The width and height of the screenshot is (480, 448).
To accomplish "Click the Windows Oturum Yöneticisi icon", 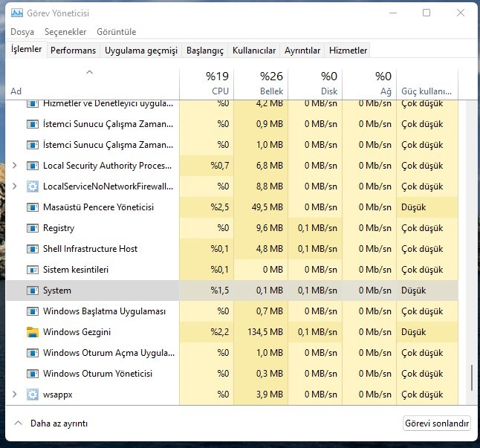I will pos(33,374).
